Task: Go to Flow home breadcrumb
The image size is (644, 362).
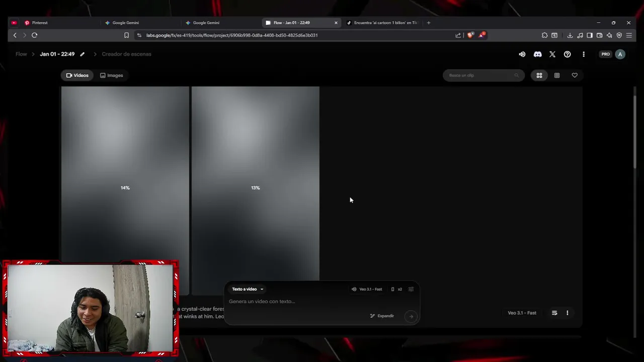Action: [21, 54]
